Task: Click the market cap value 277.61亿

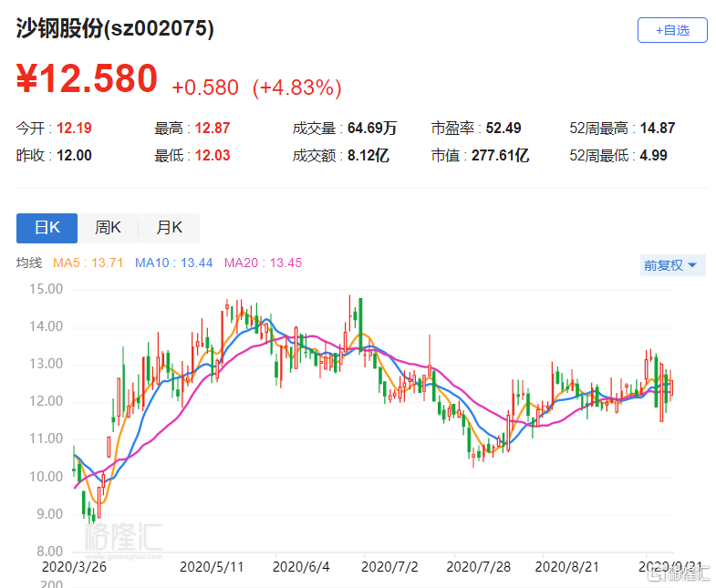Action: (500, 156)
